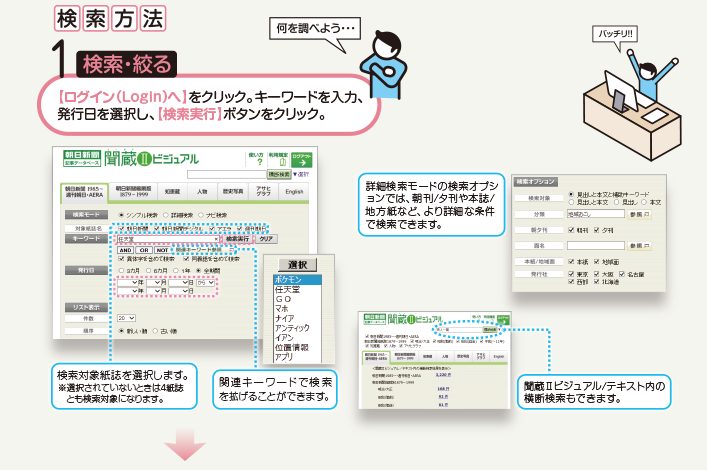707x470 pixels.
Task: Select アプリ in the related keyword list
Action: click(297, 357)
